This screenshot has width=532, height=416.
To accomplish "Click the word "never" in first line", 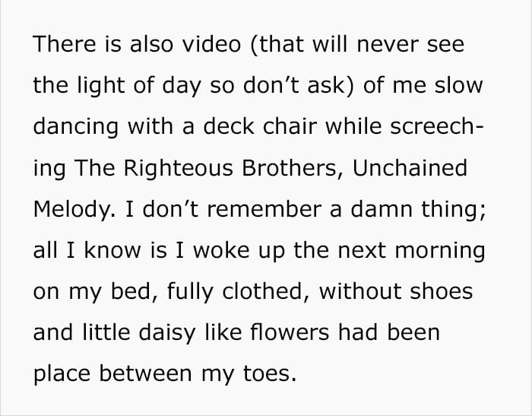I will click(387, 44).
